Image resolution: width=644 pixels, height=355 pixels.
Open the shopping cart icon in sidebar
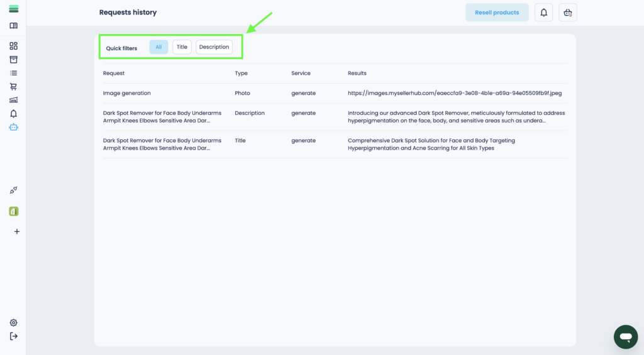tap(13, 87)
